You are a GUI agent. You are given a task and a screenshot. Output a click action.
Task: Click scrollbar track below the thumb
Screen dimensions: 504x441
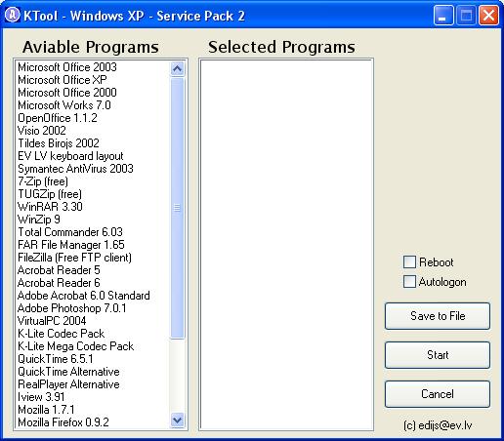(x=177, y=376)
